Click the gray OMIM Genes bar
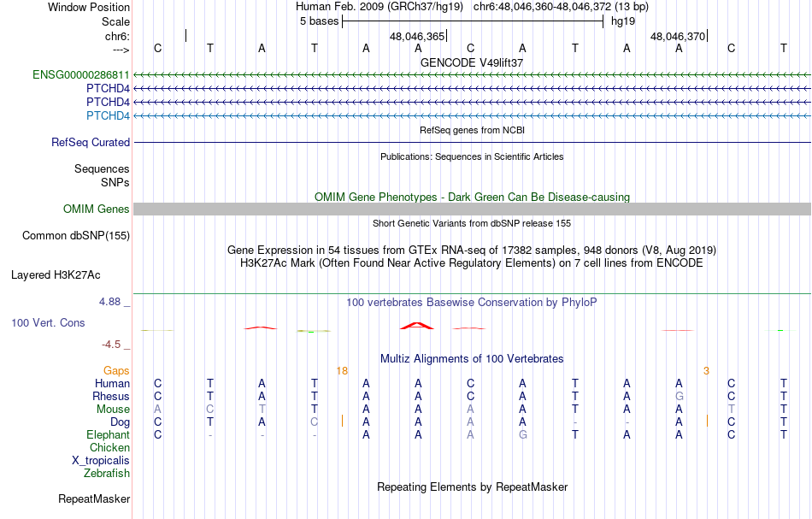The height and width of the screenshot is (519, 812). [x=472, y=209]
